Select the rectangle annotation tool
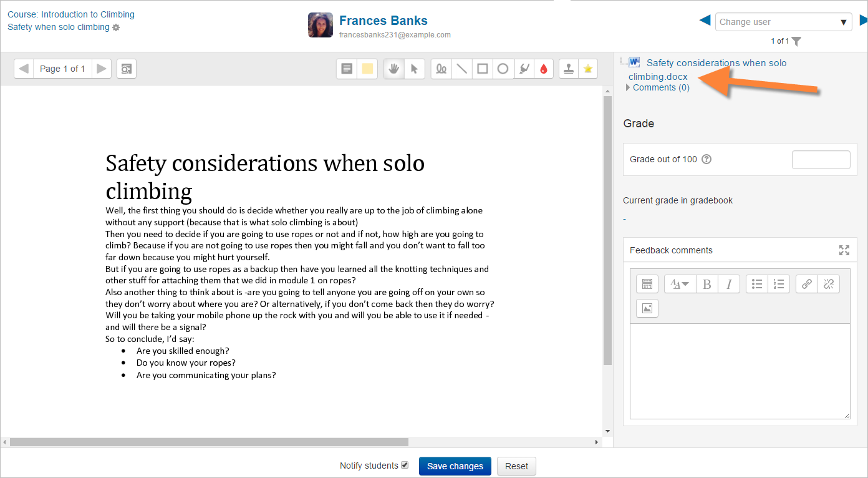868x478 pixels. tap(482, 69)
